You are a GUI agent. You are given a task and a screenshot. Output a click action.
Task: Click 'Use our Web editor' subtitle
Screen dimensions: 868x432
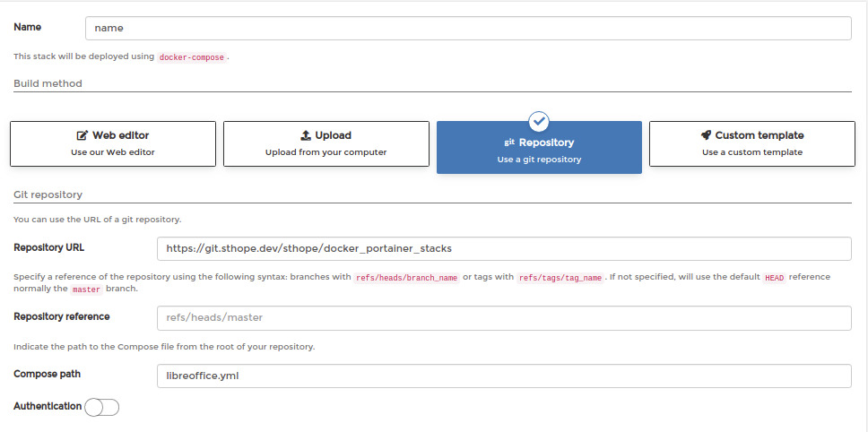113,152
